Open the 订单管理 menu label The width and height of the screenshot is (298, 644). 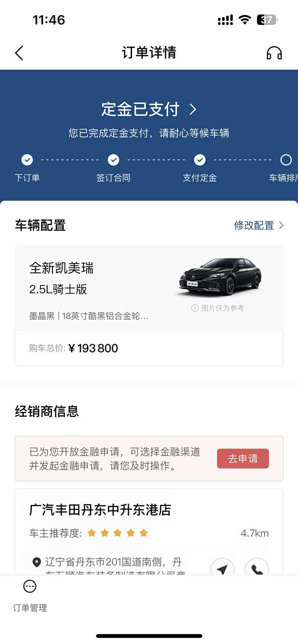click(30, 608)
